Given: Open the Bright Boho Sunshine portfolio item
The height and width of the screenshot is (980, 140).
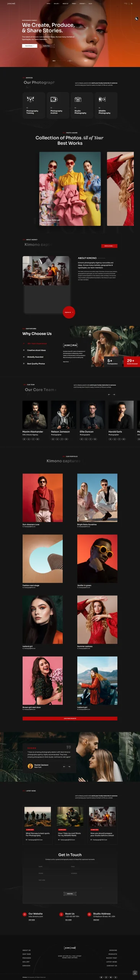Looking at the screenshot, I should tap(97, 498).
